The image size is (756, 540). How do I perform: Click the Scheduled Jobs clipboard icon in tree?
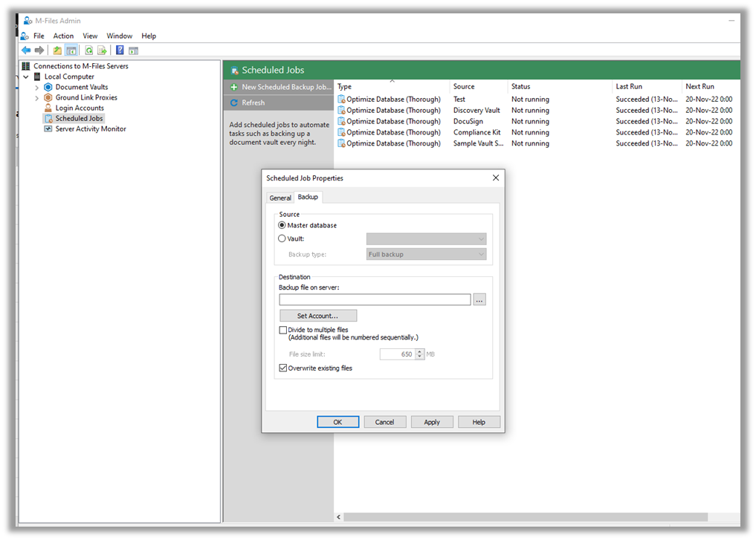pos(48,119)
